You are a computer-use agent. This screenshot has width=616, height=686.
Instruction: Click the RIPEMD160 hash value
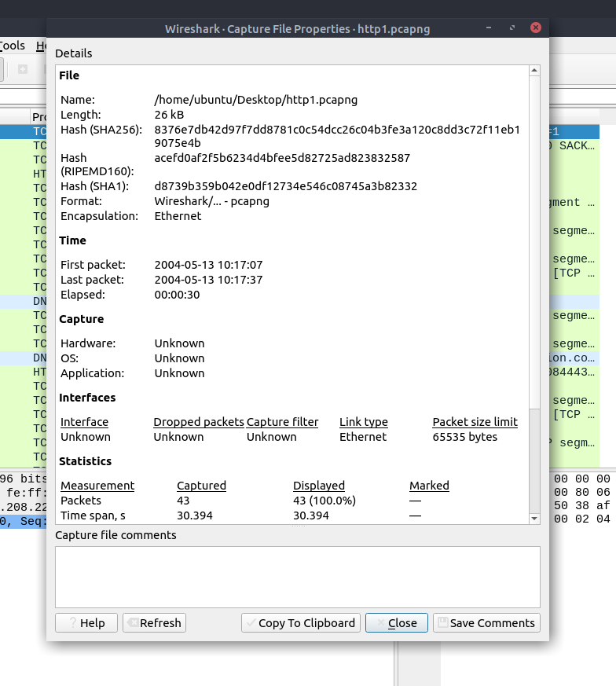click(x=282, y=158)
